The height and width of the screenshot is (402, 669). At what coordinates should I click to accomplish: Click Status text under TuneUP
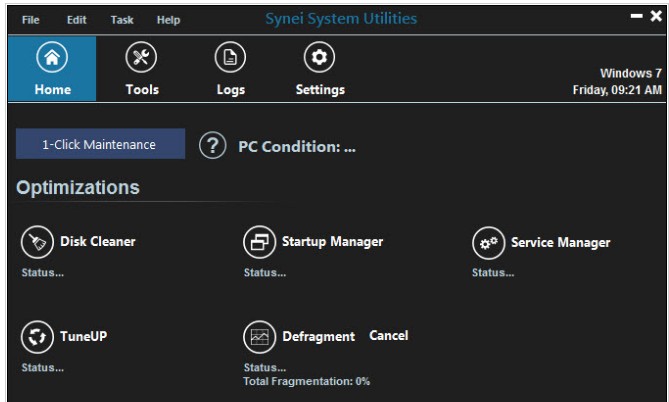(x=43, y=368)
